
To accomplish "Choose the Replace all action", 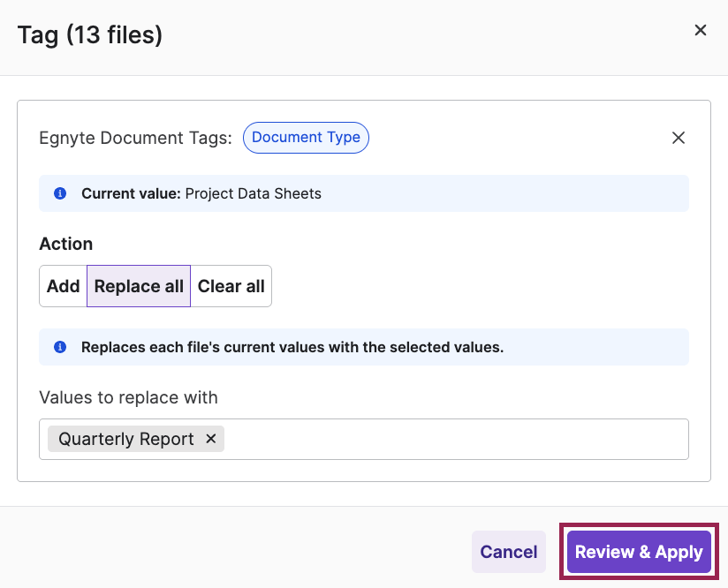I will click(139, 286).
